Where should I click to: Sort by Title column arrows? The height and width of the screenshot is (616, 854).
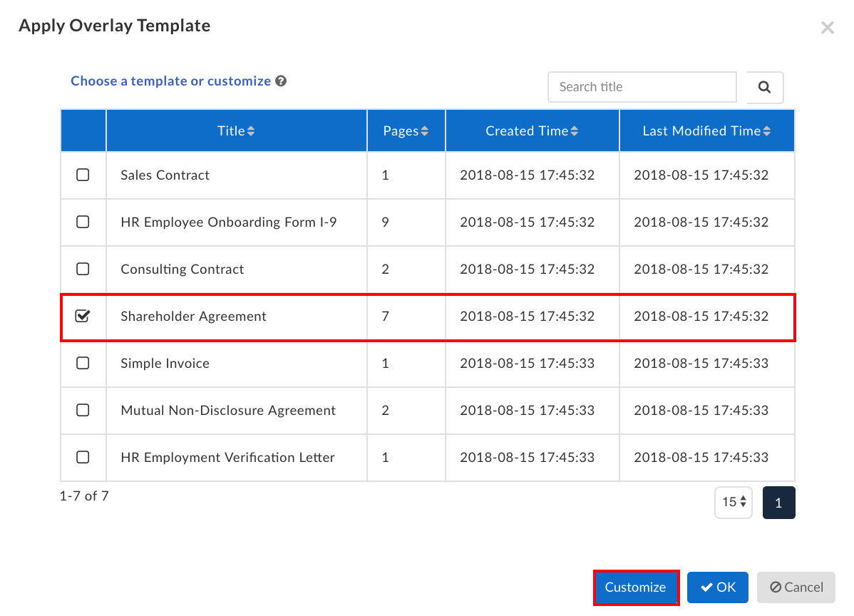(x=251, y=131)
